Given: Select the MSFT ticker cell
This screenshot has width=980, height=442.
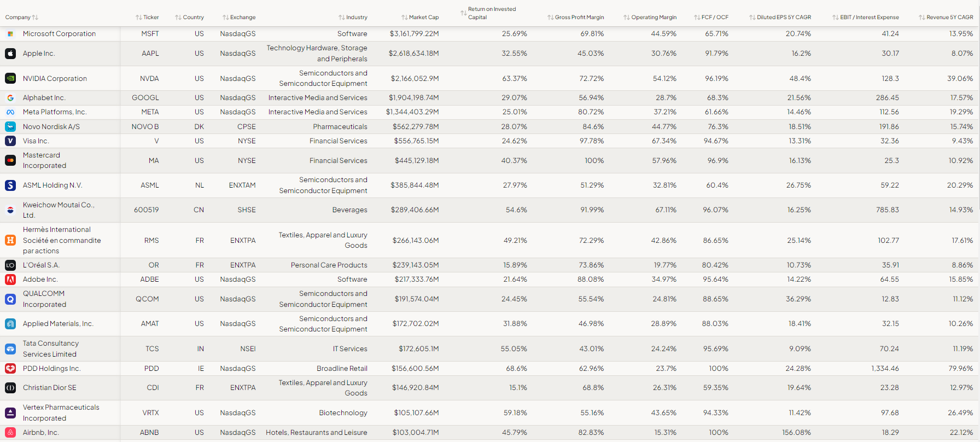Looking at the screenshot, I should [x=150, y=34].
